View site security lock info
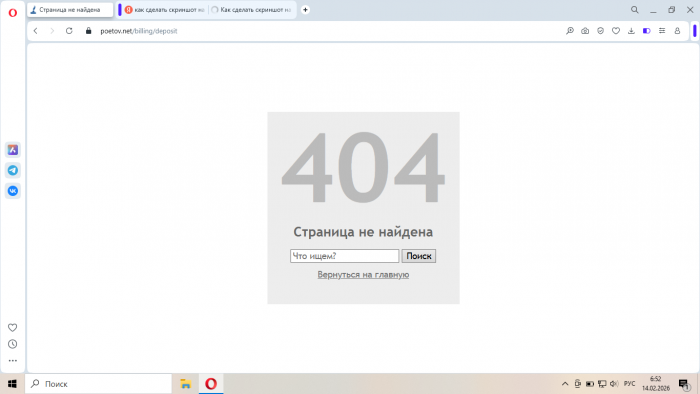Viewport: 700px width, 394px height. point(88,31)
